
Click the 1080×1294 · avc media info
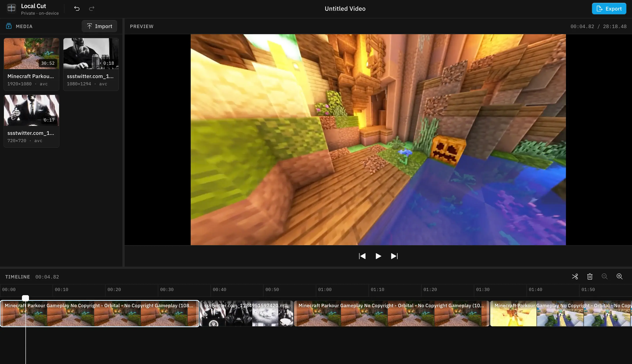[87, 84]
